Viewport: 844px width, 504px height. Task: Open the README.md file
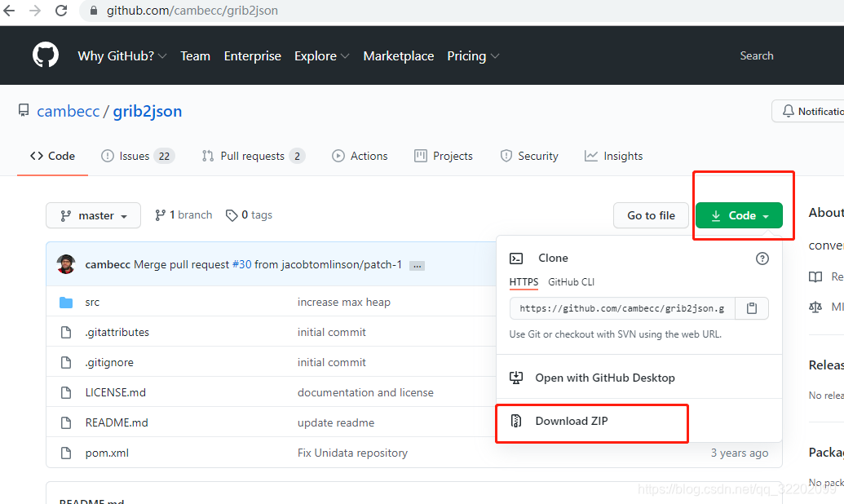point(117,422)
